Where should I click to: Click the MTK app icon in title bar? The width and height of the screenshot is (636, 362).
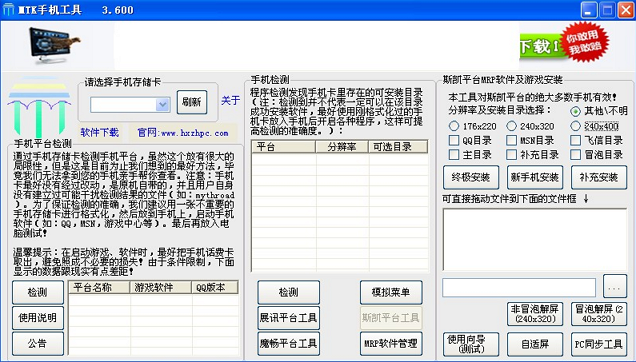(x=8, y=9)
